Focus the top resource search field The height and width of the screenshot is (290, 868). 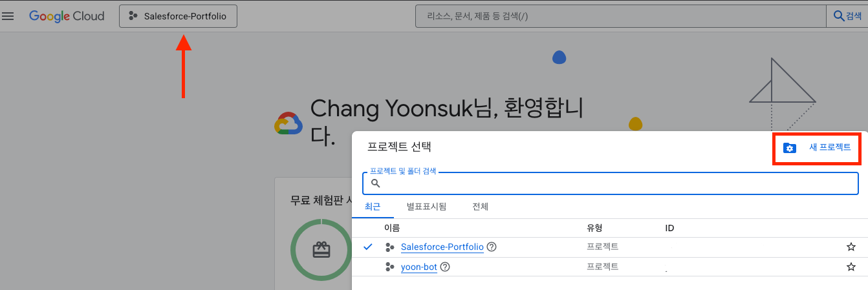click(620, 16)
